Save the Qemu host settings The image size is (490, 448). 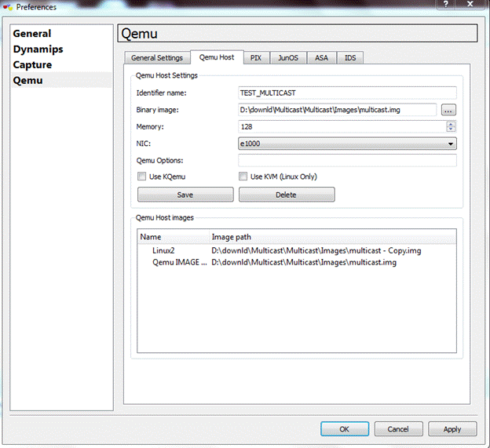click(185, 195)
